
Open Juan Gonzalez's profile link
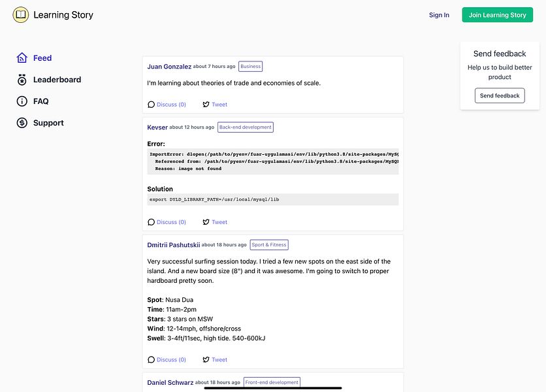point(169,67)
